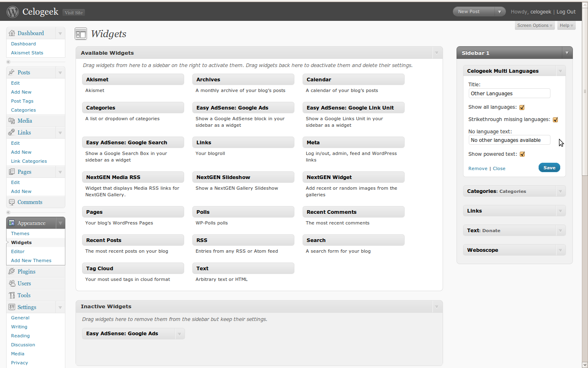This screenshot has height=368, width=588.
Task: Open the New Post dropdown arrow
Action: 500,12
